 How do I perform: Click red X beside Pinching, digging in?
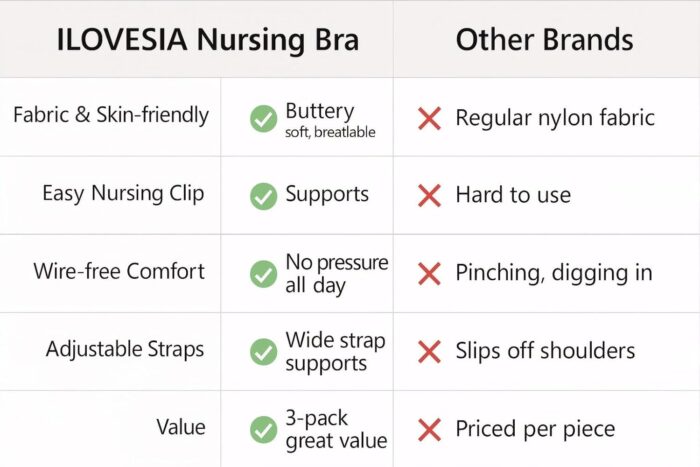point(429,274)
